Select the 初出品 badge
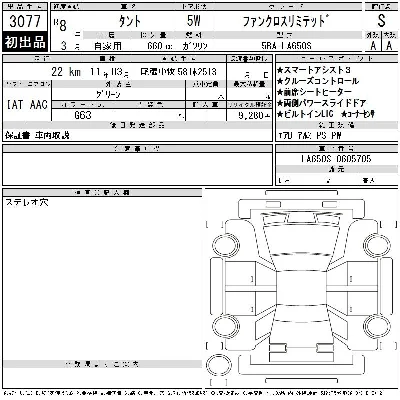Image resolution: width=400 pixels, height=400 pixels. (x=25, y=42)
